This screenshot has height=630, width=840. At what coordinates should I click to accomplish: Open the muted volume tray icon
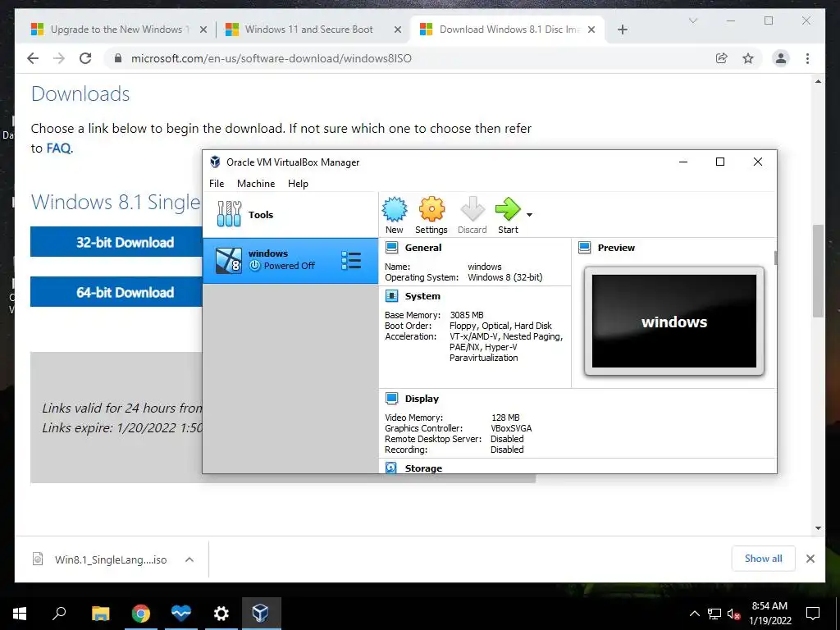point(733,614)
